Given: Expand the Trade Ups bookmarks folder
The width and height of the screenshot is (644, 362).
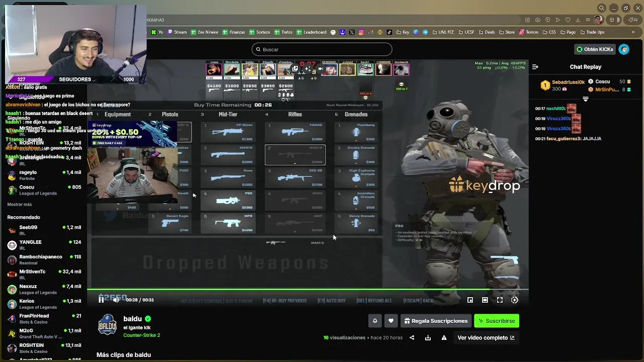Looking at the screenshot, I should tap(591, 32).
